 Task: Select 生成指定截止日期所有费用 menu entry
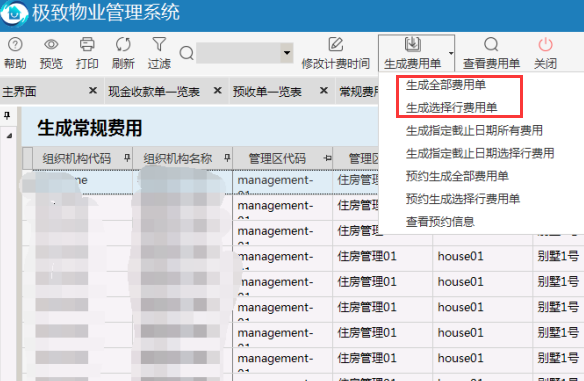(x=474, y=130)
